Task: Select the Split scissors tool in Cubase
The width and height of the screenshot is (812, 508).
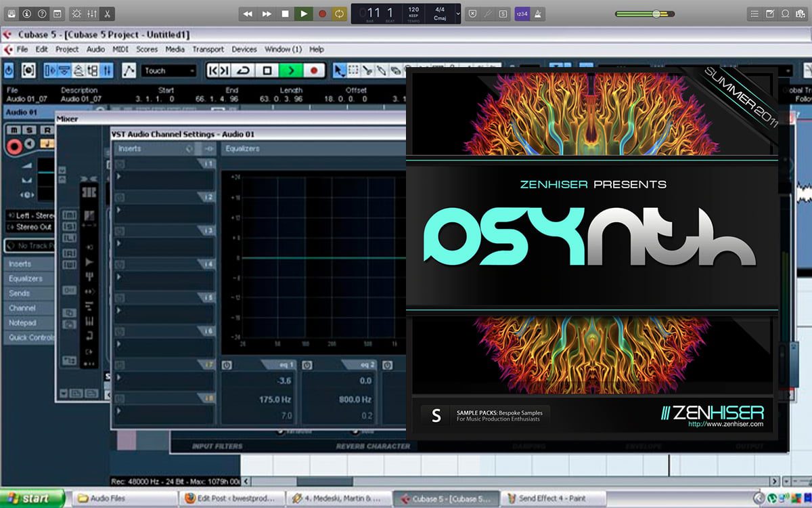Action: click(x=367, y=70)
